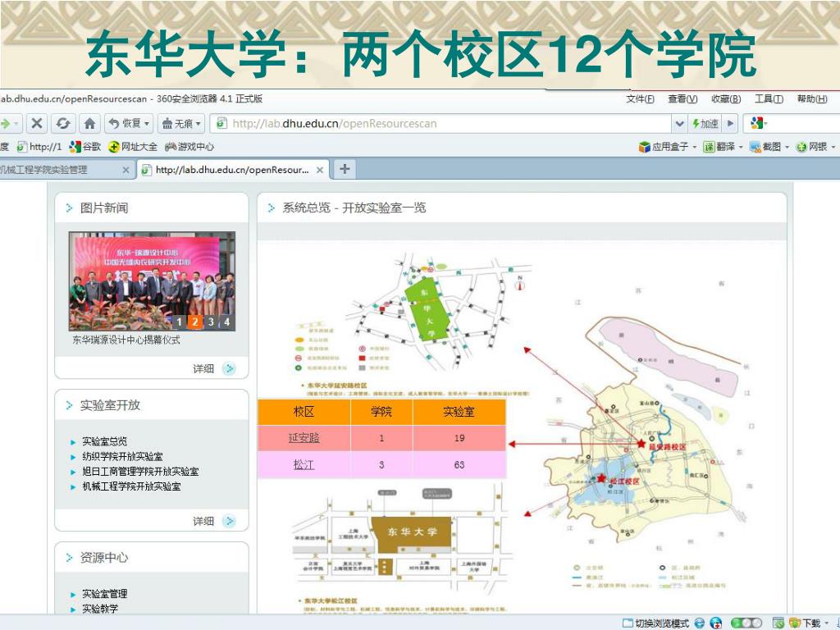This screenshot has width=840, height=630.
Task: Click the arrow button right of 加速
Action: 730,124
